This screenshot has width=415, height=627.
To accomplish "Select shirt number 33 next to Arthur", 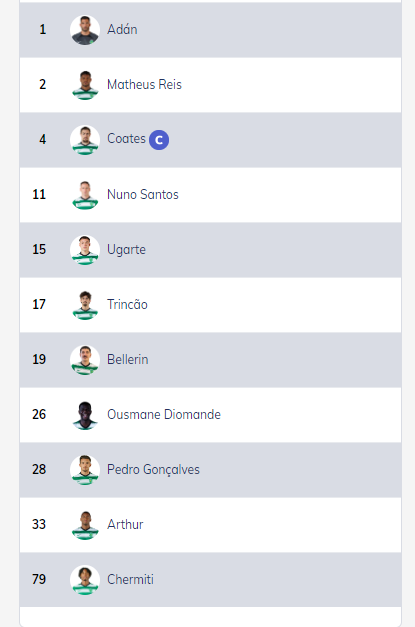I will pyautogui.click(x=39, y=524).
